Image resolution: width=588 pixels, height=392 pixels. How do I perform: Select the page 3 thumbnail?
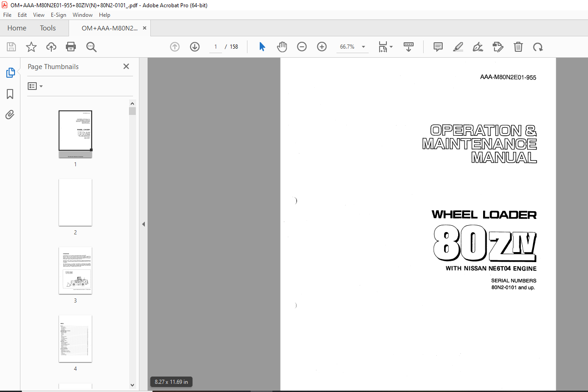(x=75, y=270)
